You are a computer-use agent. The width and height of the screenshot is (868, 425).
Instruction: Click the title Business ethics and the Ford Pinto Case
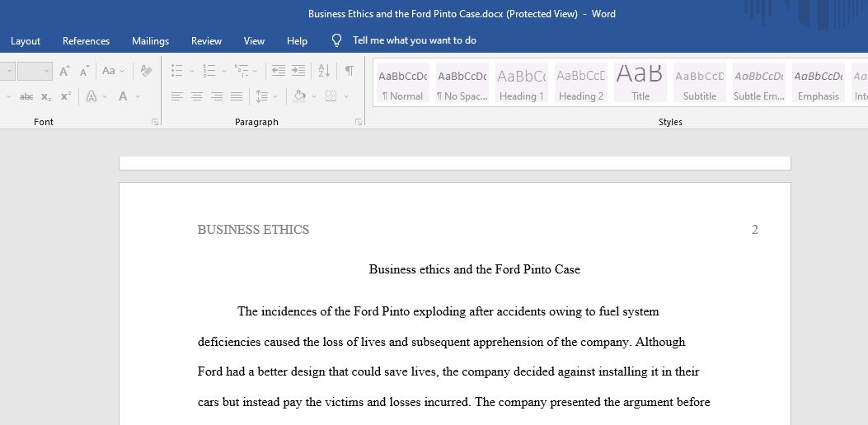point(475,269)
